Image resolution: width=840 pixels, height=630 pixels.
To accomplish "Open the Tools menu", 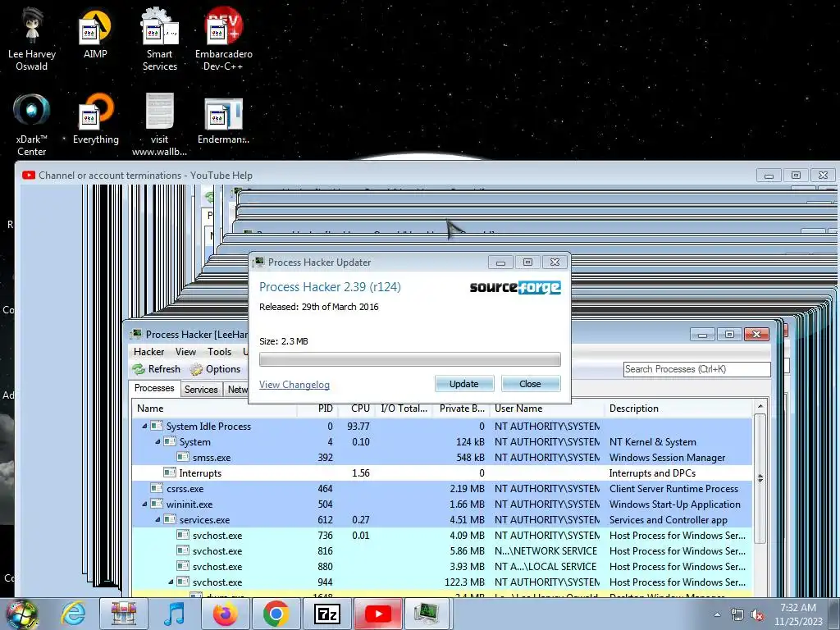I will 220,352.
